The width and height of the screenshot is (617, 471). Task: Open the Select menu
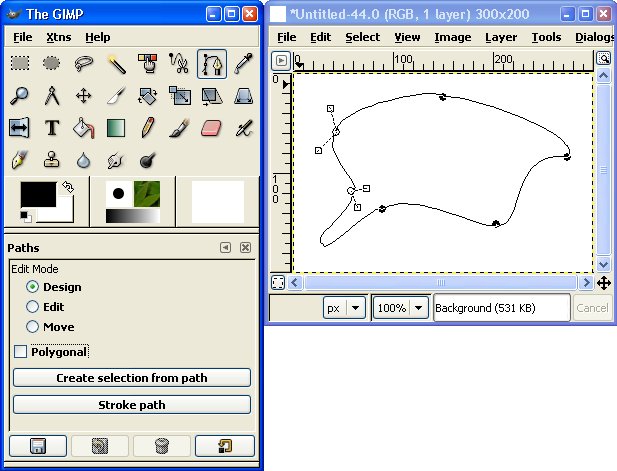pos(362,37)
